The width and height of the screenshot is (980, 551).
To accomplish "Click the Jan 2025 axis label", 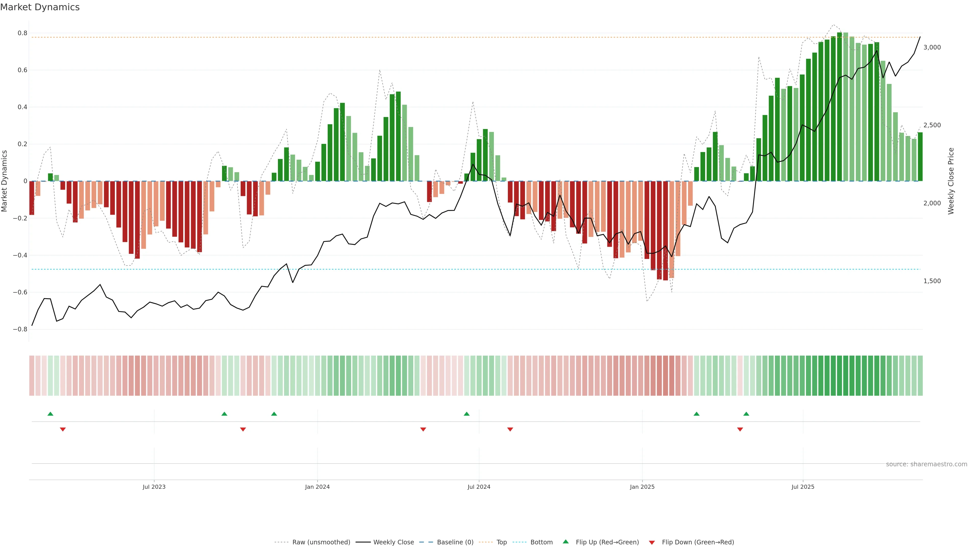I will (642, 487).
